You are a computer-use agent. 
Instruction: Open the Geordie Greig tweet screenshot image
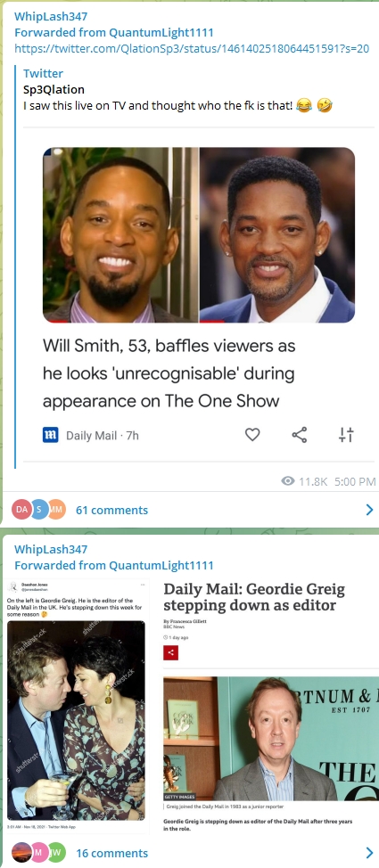(x=77, y=704)
